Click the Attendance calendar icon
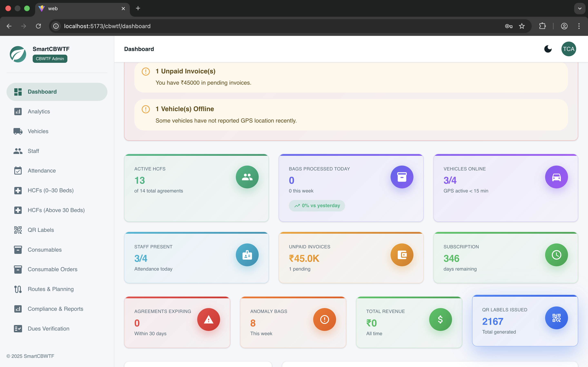This screenshot has width=588, height=367. click(x=18, y=170)
